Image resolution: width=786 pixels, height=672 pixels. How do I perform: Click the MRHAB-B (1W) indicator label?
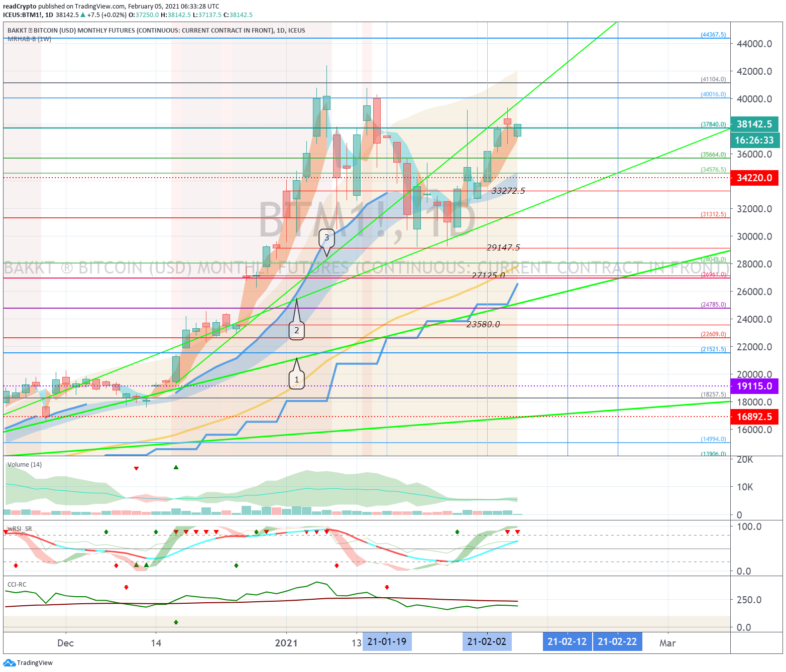click(x=29, y=39)
